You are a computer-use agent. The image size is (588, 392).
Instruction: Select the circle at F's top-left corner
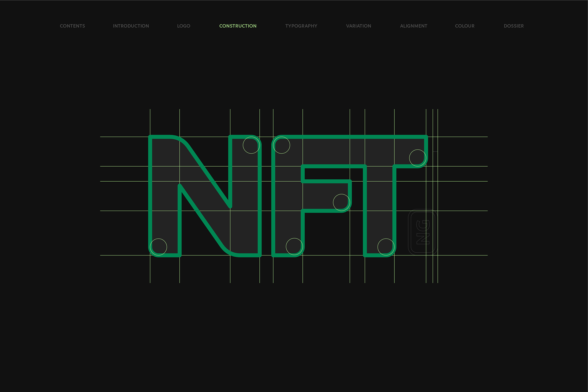click(x=281, y=145)
